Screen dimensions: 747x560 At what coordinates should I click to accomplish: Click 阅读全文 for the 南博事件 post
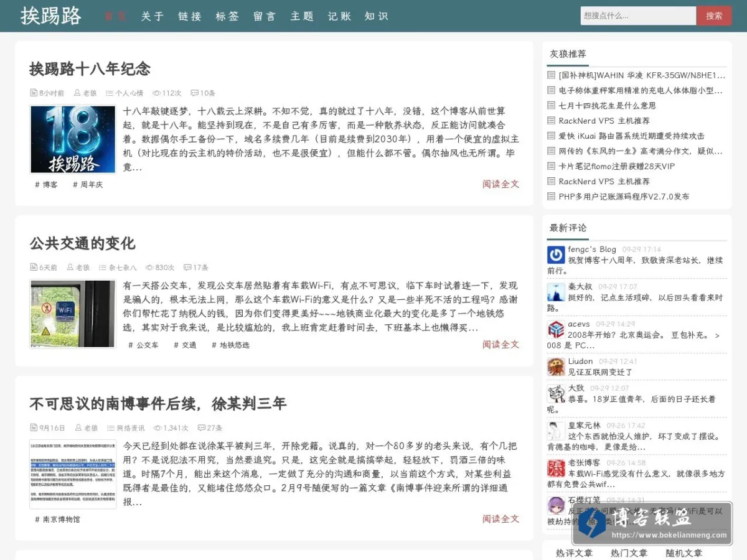(500, 519)
